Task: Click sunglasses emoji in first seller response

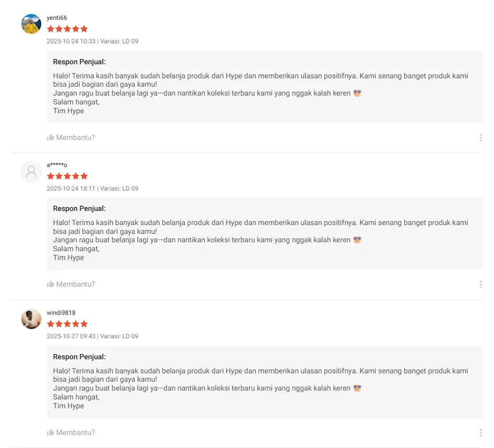Action: click(358, 93)
